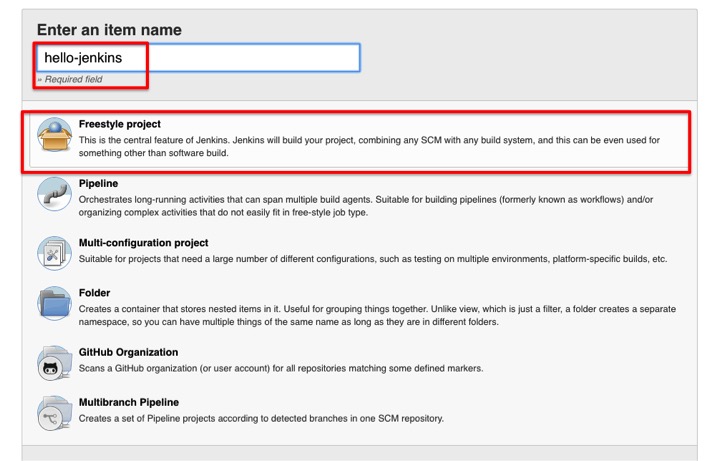Click the Pipeline description about long-running activities
The width and height of the screenshot is (720, 461).
[366, 206]
